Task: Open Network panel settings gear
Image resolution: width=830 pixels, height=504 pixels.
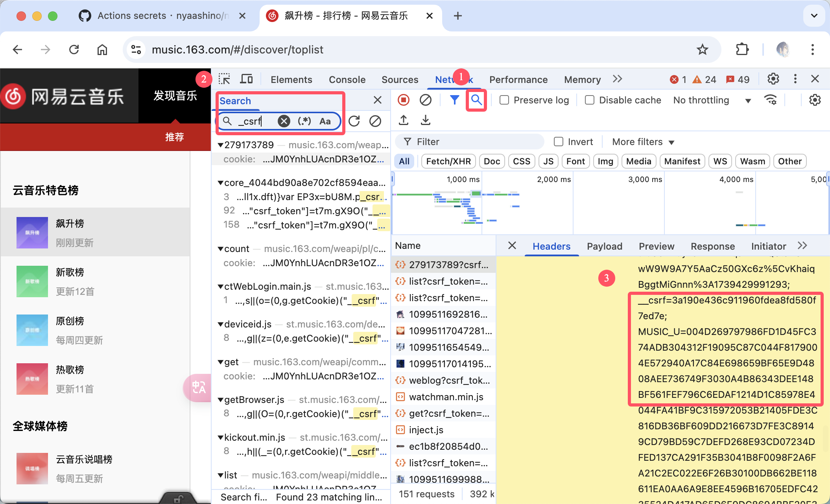Action: click(815, 100)
